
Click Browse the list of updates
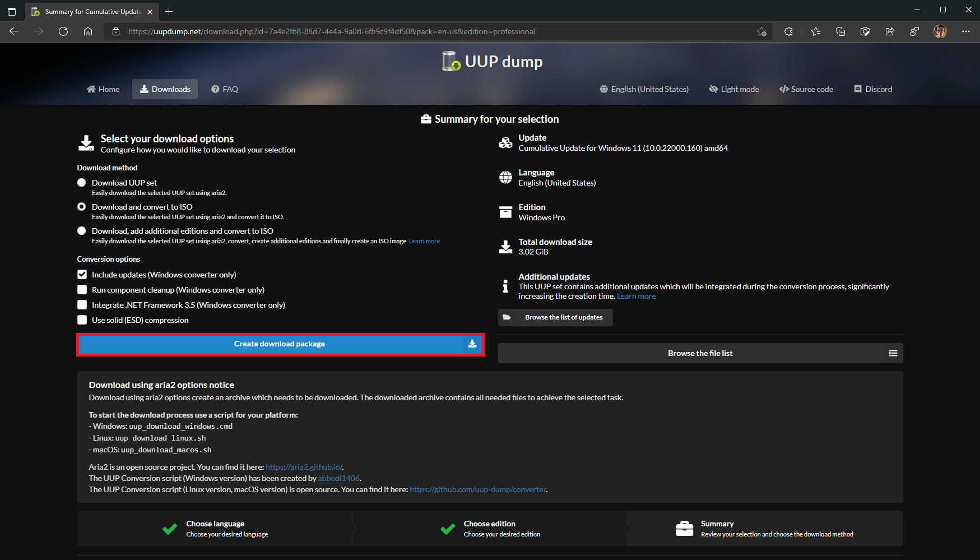555,317
